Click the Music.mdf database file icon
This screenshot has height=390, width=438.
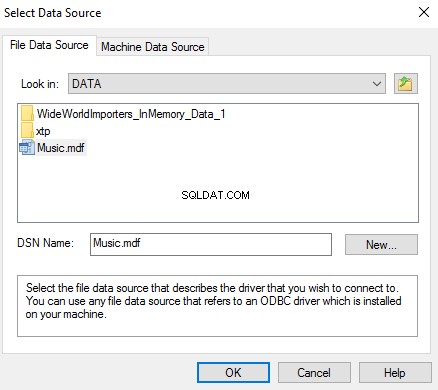pos(27,148)
